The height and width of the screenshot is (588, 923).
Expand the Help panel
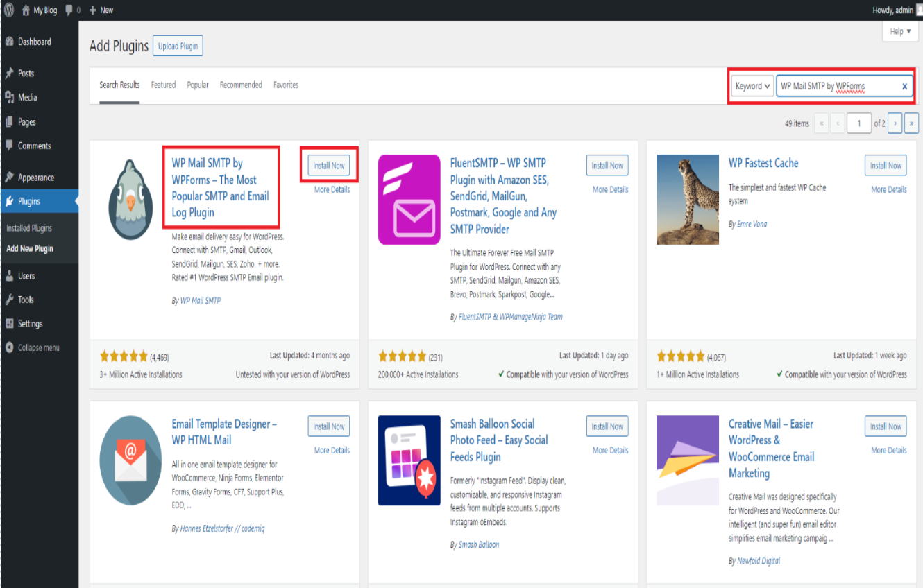click(900, 31)
